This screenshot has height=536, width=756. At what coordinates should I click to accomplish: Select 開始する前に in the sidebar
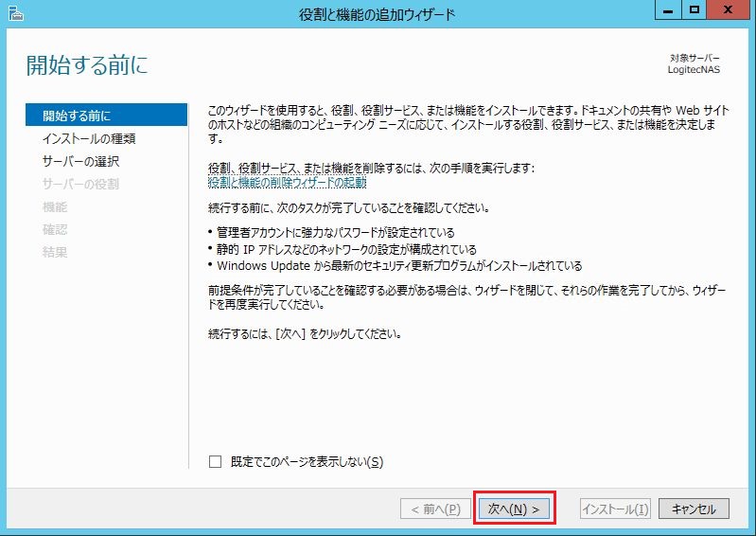click(106, 115)
